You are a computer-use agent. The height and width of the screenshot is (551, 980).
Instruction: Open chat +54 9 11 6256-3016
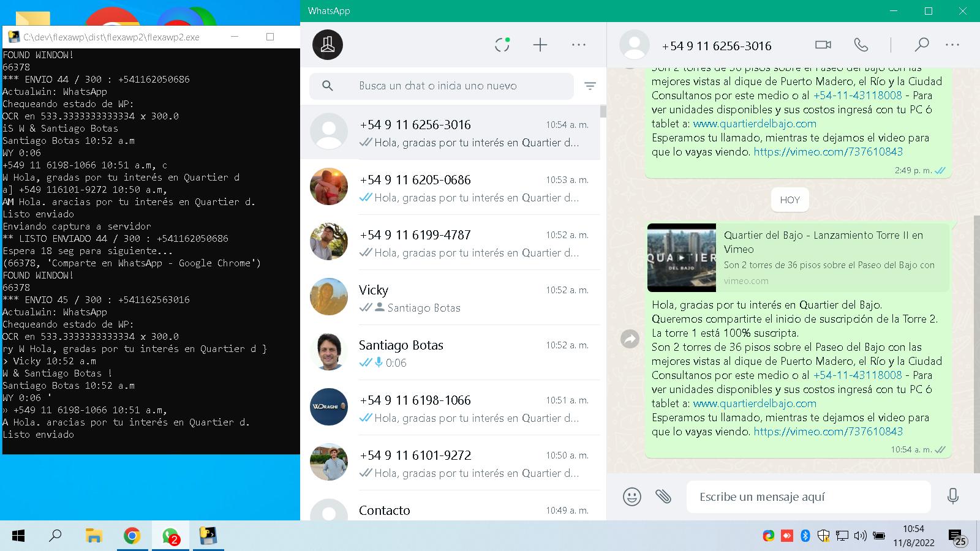pyautogui.click(x=450, y=132)
